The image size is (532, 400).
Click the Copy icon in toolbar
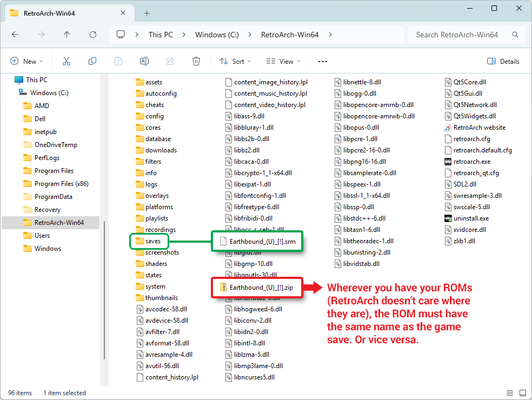tap(92, 62)
